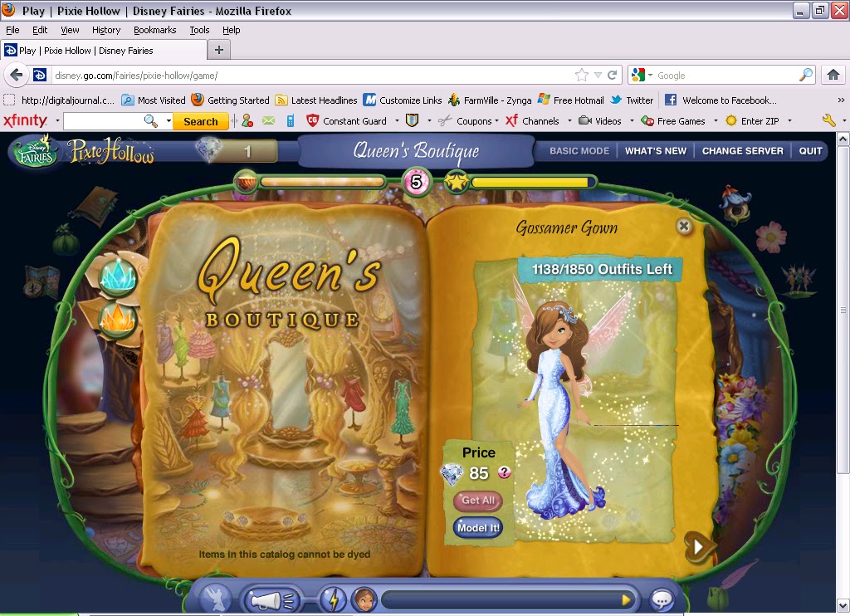
Task: Click CHANGE SERVER
Action: [x=742, y=151]
